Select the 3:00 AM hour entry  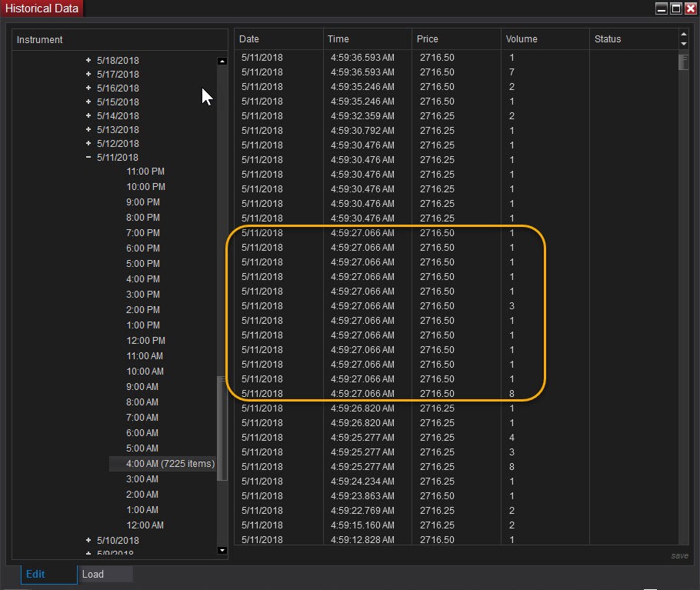click(142, 479)
